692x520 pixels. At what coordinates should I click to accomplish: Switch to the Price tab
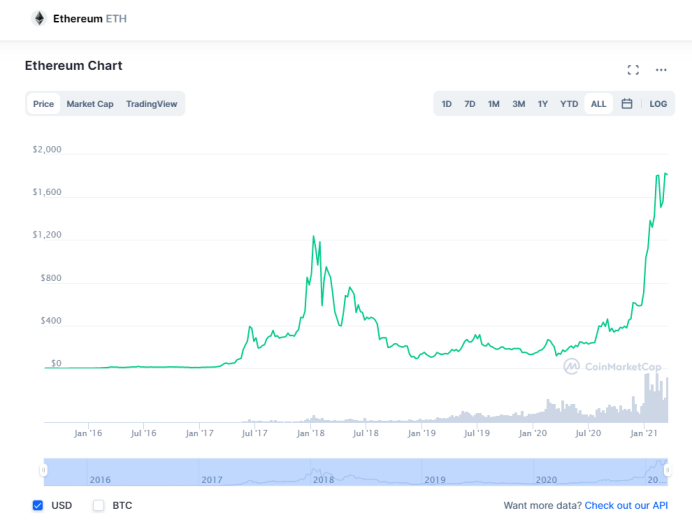[43, 104]
